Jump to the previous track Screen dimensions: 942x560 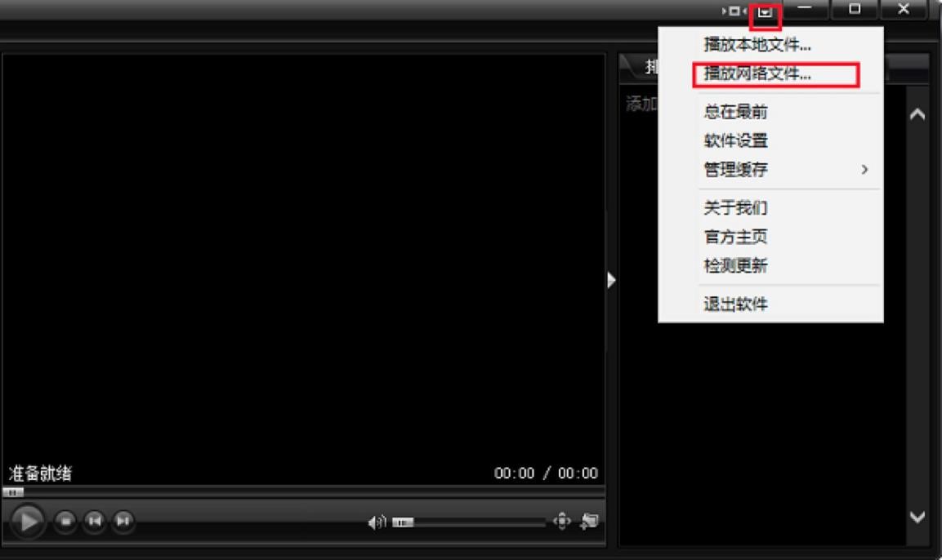(x=94, y=521)
